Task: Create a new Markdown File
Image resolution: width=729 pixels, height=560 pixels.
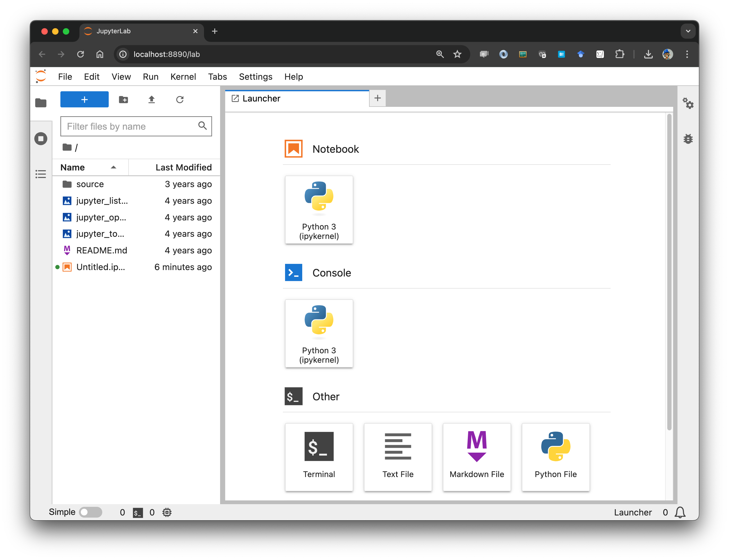Action: [x=476, y=457]
